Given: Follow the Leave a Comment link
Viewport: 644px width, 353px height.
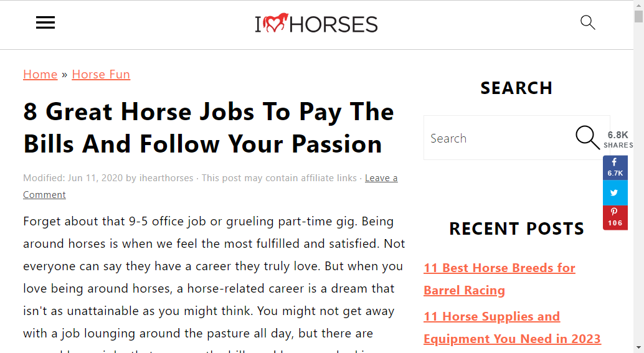Looking at the screenshot, I should tap(211, 186).
